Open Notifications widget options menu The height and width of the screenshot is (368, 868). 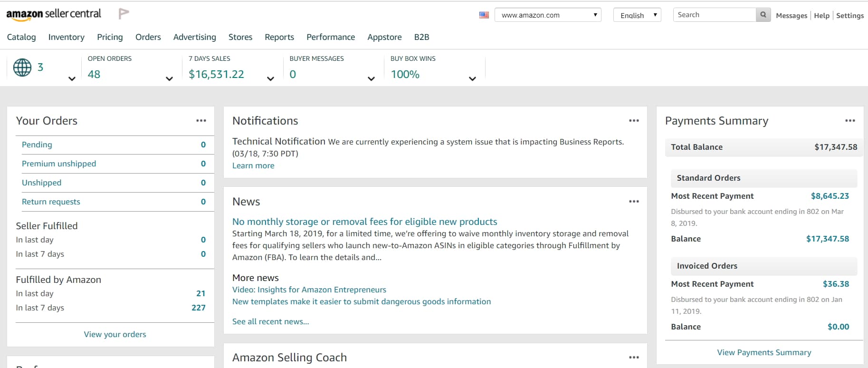click(634, 121)
